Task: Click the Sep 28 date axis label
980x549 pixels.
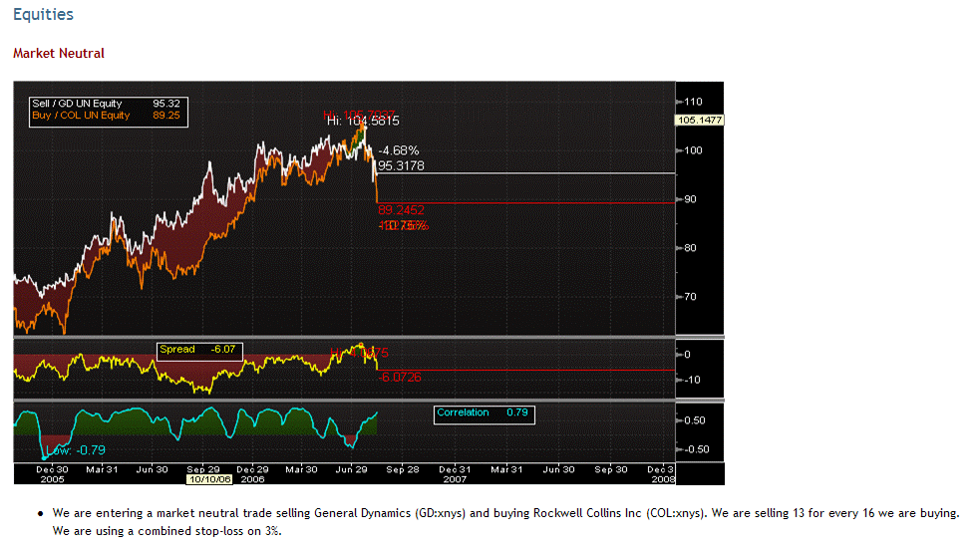Action: pos(403,469)
